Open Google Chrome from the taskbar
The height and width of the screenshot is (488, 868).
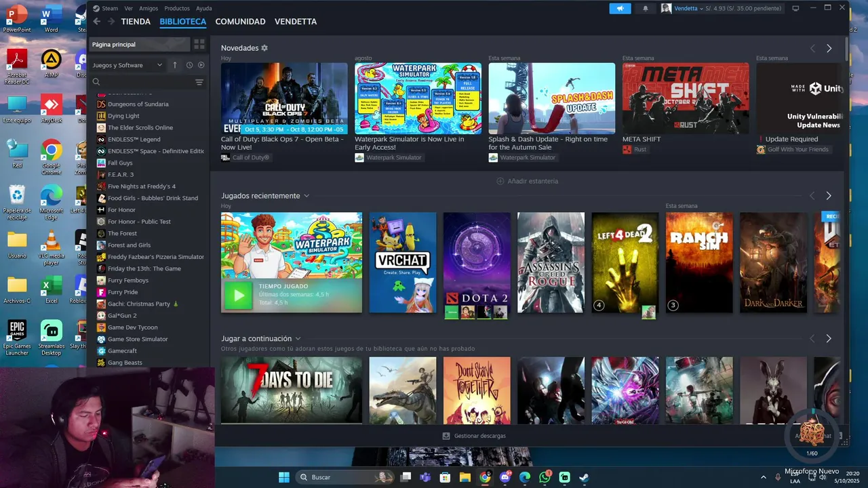pos(485,477)
